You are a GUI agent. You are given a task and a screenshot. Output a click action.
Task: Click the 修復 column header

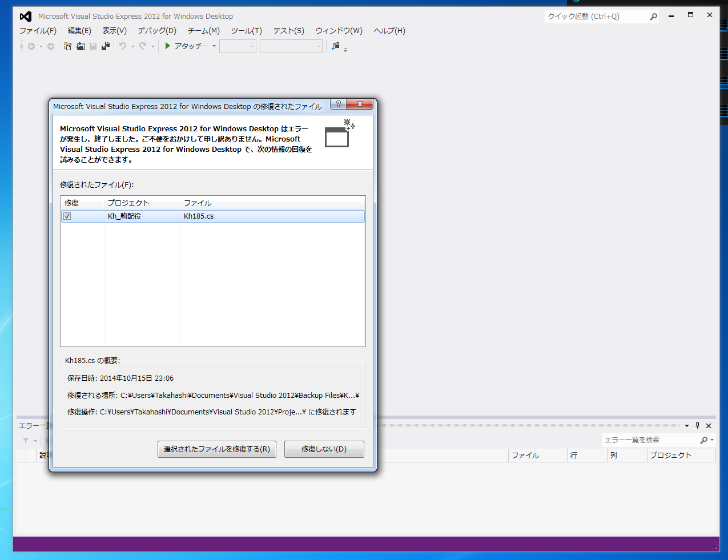82,203
